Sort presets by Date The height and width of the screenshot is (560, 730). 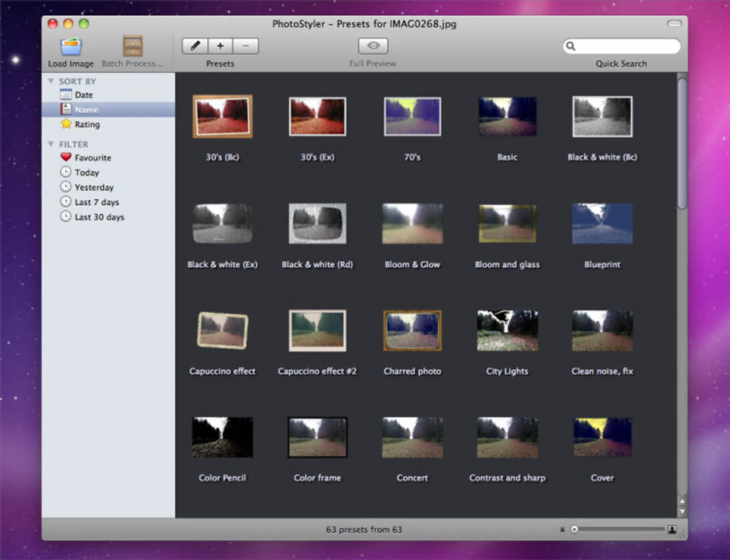point(109,95)
